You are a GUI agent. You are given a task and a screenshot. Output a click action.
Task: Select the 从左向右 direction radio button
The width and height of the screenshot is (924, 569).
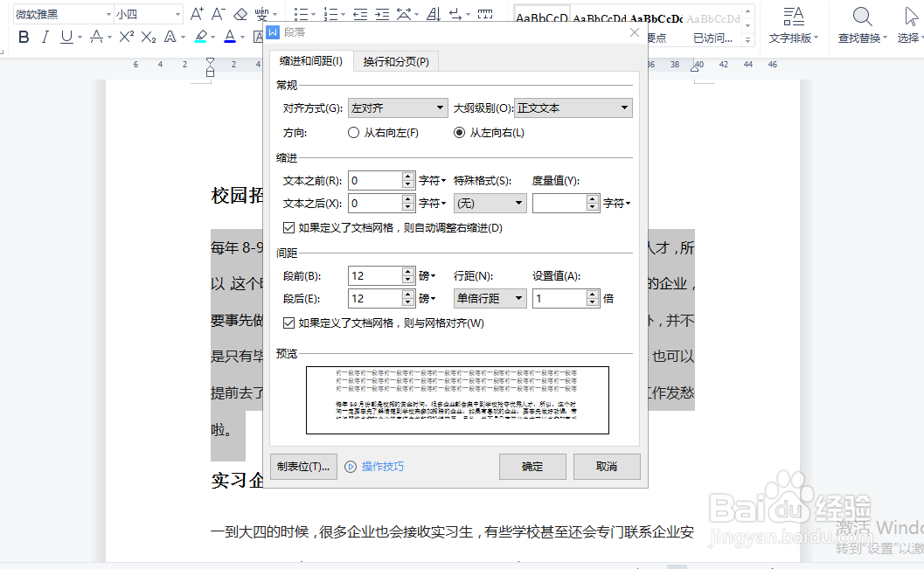click(x=459, y=132)
